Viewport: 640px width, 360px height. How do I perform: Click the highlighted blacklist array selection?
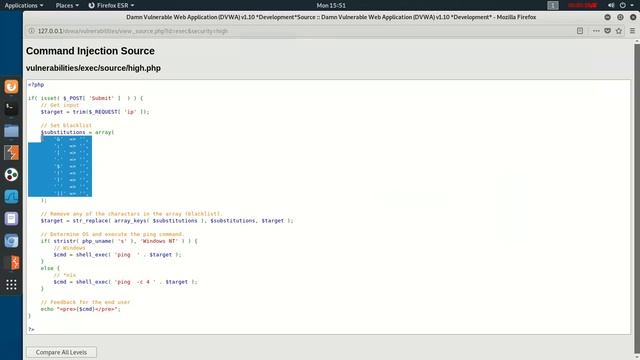pyautogui.click(x=60, y=166)
